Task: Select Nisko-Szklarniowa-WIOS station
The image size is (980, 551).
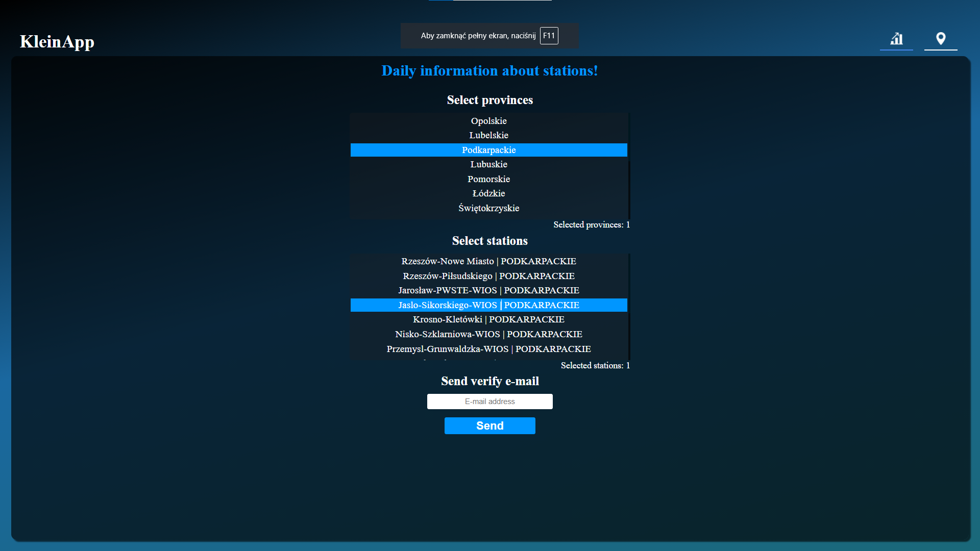Action: tap(488, 334)
